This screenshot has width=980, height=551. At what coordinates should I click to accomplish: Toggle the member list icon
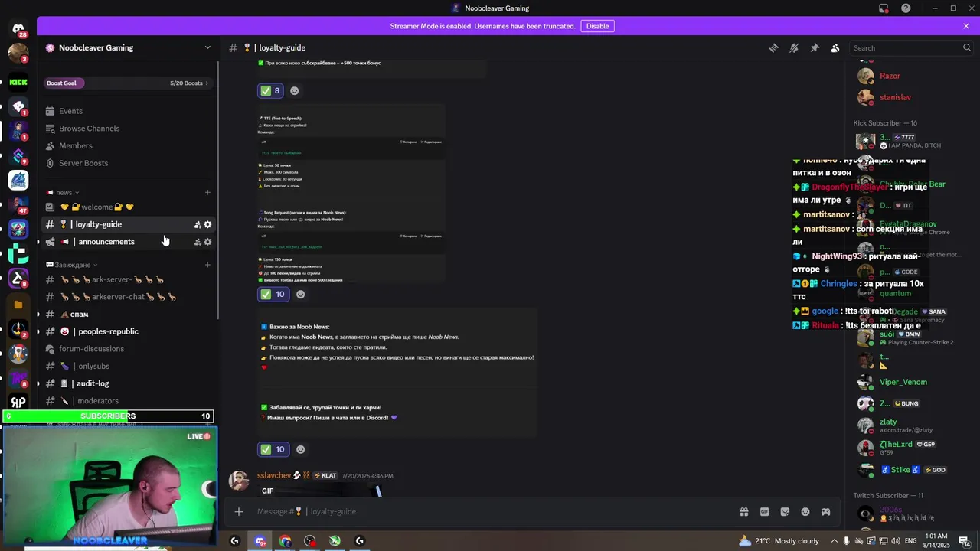click(x=835, y=47)
